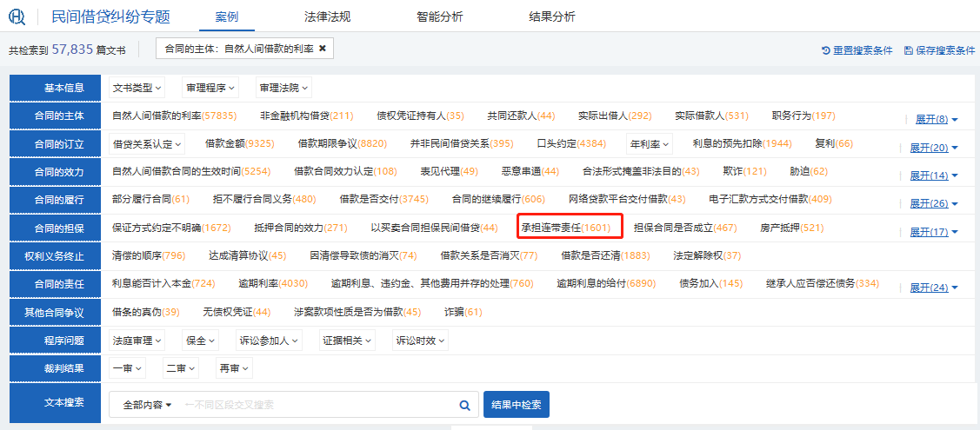Click 保存搜索条件 save icon link
Image resolution: width=980 pixels, height=430 pixels.
(939, 50)
